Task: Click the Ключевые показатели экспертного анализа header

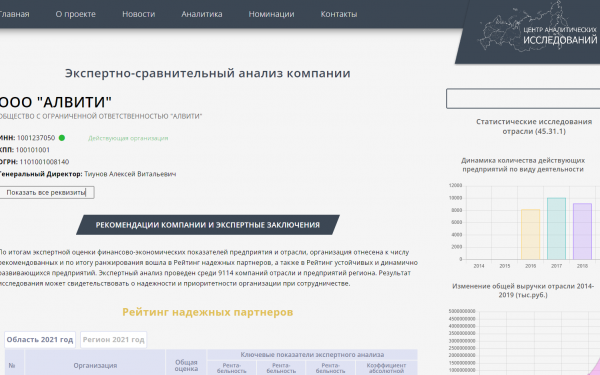Action: tap(312, 355)
